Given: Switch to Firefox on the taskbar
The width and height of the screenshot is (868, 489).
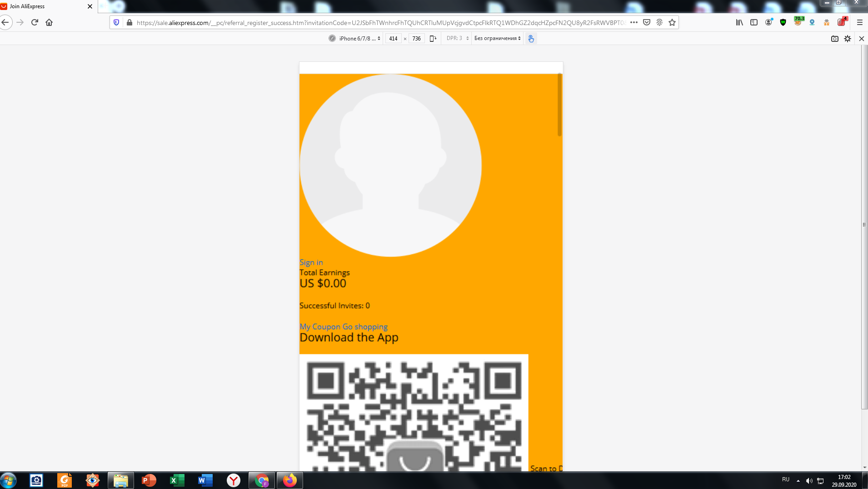Looking at the screenshot, I should point(290,480).
